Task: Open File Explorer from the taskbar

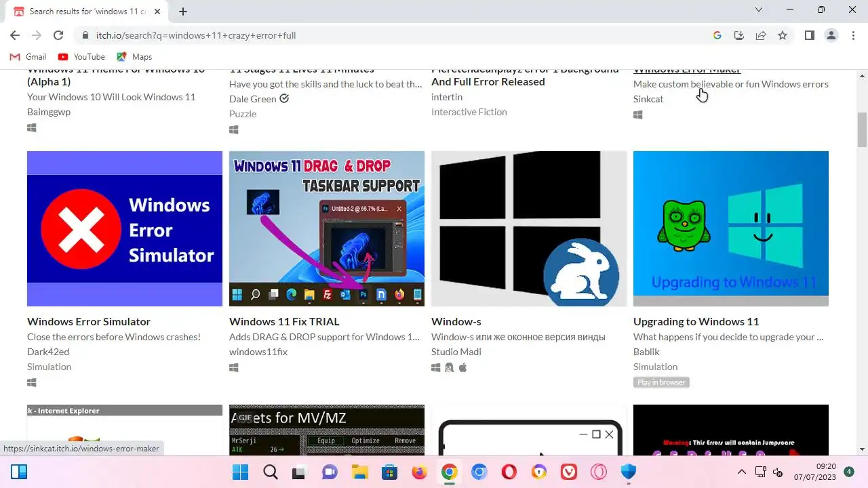Action: coord(359,472)
